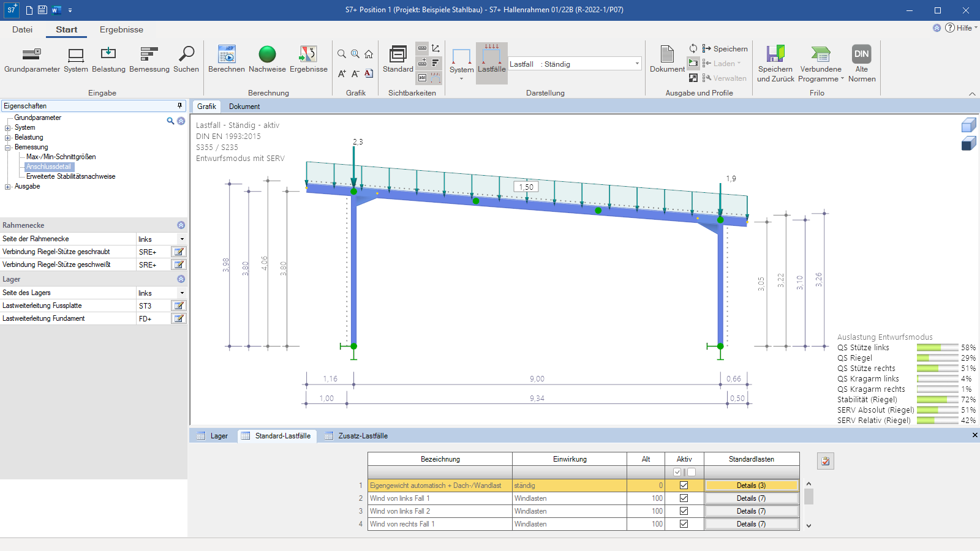Click the home view icon
This screenshot has width=980, height=551.
(369, 54)
